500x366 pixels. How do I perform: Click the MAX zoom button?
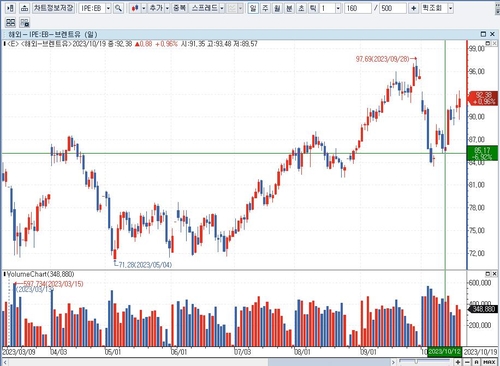(489, 362)
